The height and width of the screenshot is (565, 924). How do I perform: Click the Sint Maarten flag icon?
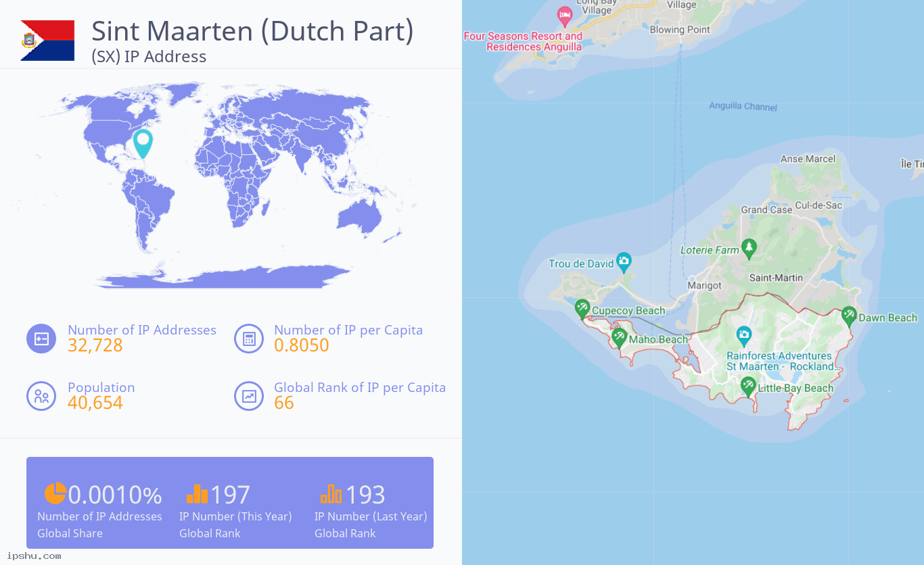pos(47,41)
